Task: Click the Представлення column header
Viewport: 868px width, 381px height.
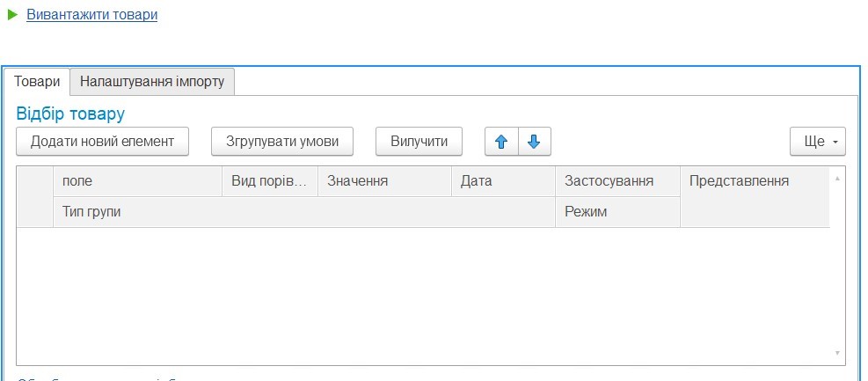Action: pyautogui.click(x=755, y=196)
